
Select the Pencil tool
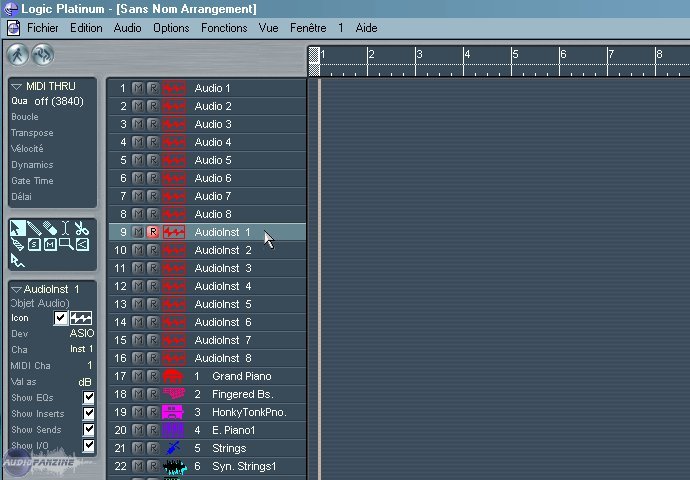point(34,228)
